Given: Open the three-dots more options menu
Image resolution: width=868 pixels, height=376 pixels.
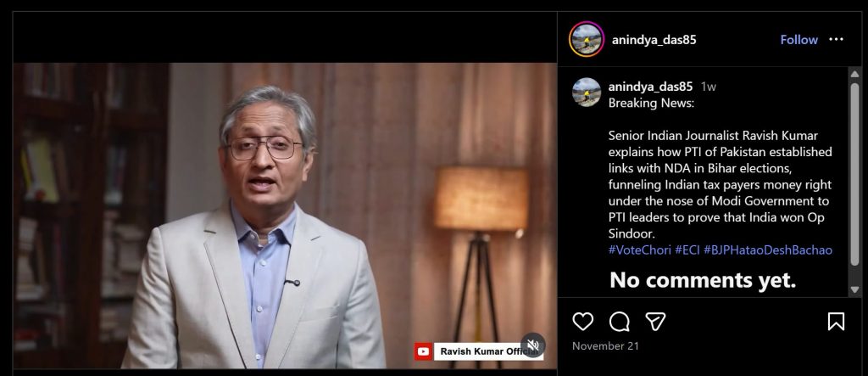Looking at the screenshot, I should click(x=836, y=40).
